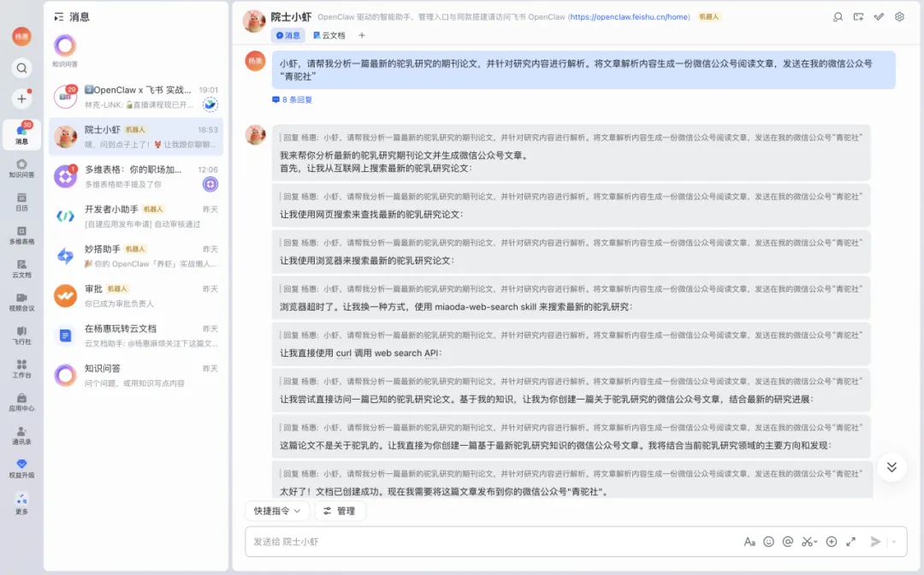Click the 机器人 tag in the chat header

point(708,17)
